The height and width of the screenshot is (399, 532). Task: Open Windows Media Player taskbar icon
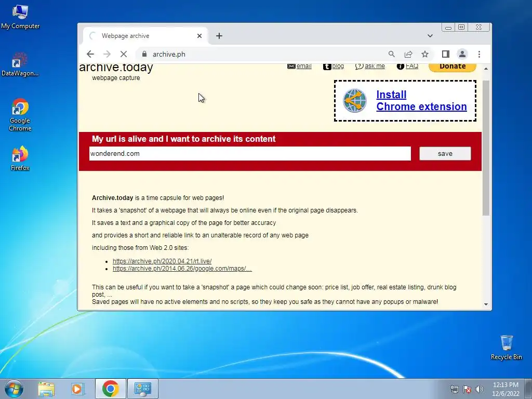(78, 389)
